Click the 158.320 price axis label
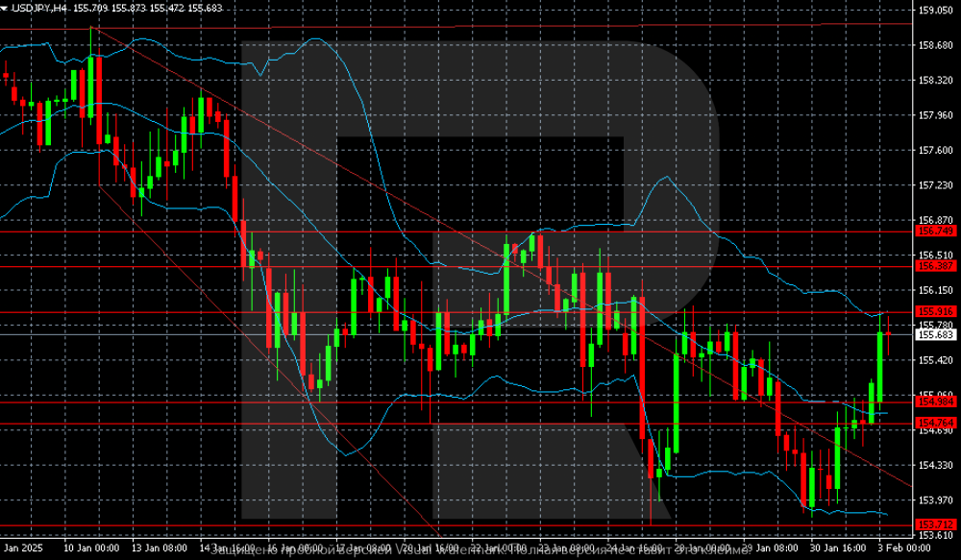Image resolution: width=961 pixels, height=560 pixels. 935,81
